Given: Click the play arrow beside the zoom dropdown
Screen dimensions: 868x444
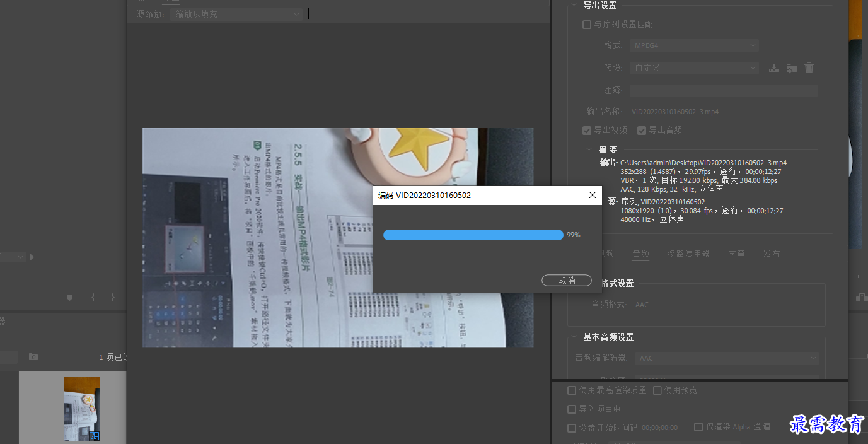Looking at the screenshot, I should click(32, 257).
